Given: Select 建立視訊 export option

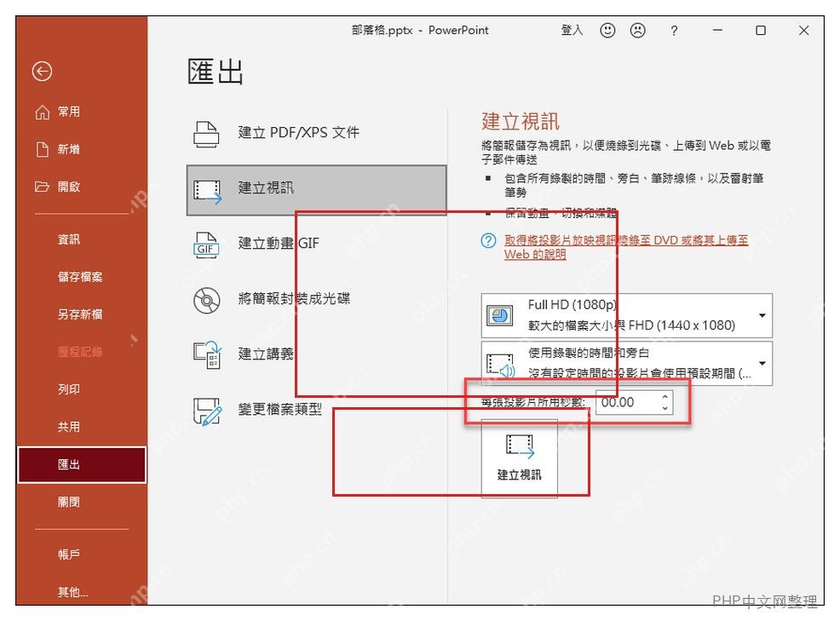Looking at the screenshot, I should (x=317, y=190).
